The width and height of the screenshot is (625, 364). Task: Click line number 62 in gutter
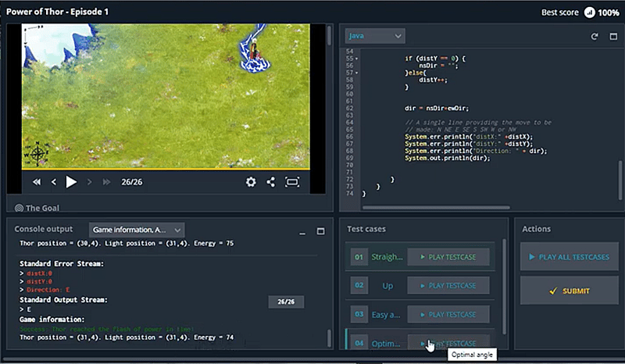[349, 108]
